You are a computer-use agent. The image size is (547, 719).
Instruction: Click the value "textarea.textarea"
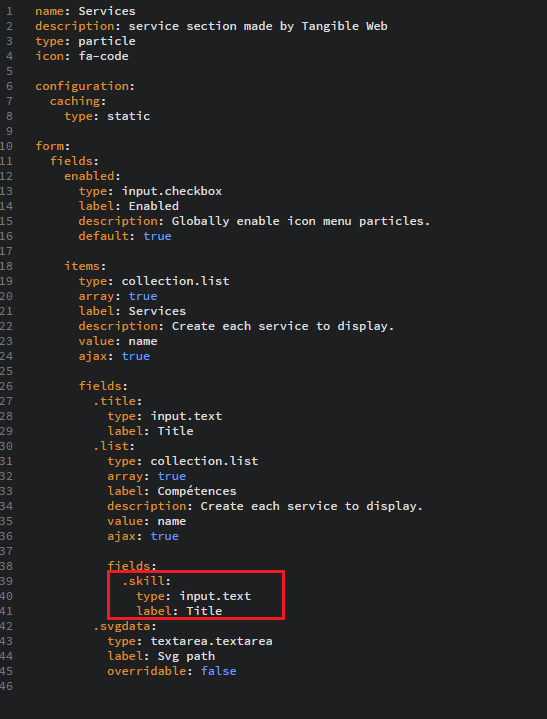pyautogui.click(x=211, y=641)
